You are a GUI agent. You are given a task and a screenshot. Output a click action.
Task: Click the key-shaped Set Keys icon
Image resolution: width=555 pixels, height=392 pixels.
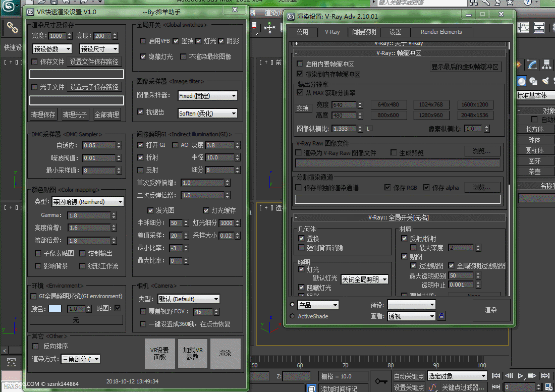click(380, 381)
